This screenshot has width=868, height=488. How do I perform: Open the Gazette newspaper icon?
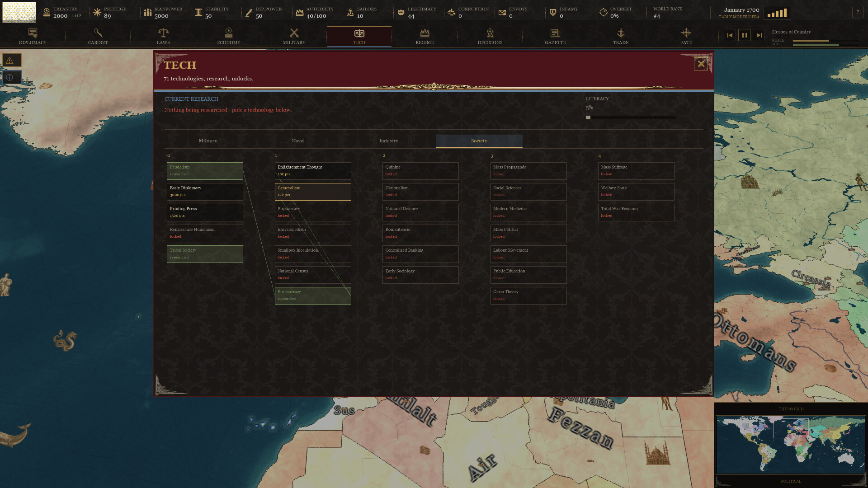(555, 33)
